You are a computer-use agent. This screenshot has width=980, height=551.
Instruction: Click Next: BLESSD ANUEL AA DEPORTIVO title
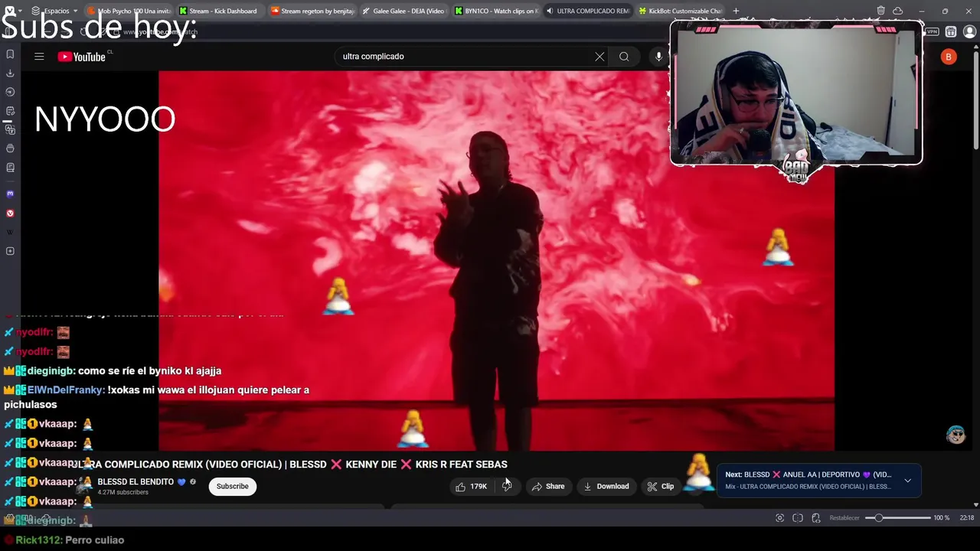point(808,474)
